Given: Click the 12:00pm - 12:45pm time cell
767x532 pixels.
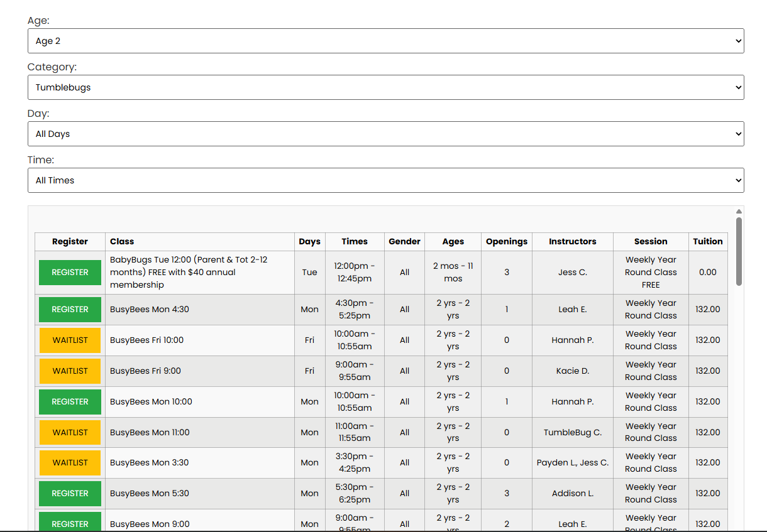Looking at the screenshot, I should [x=355, y=272].
